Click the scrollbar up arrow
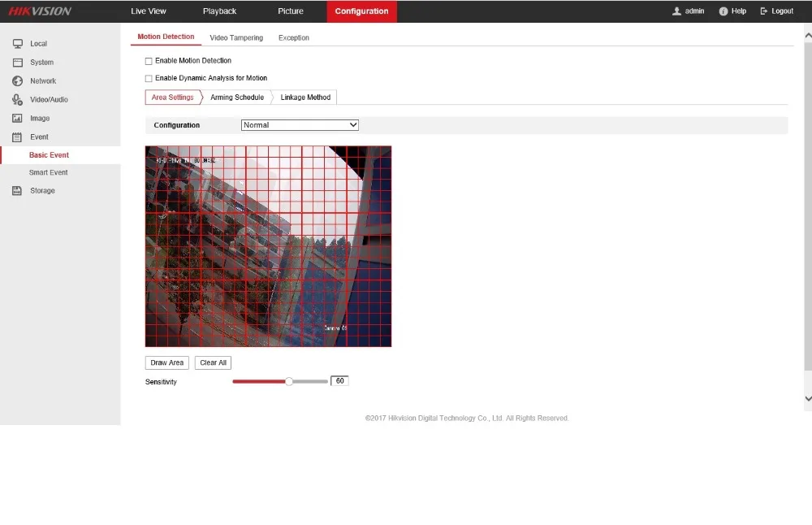Image resolution: width=812 pixels, height=525 pixels. click(x=808, y=36)
